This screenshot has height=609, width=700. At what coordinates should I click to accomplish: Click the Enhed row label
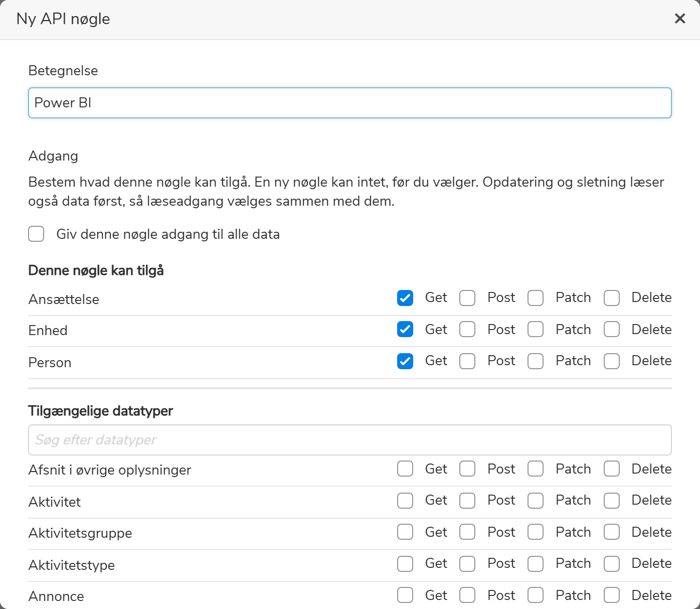tap(48, 331)
